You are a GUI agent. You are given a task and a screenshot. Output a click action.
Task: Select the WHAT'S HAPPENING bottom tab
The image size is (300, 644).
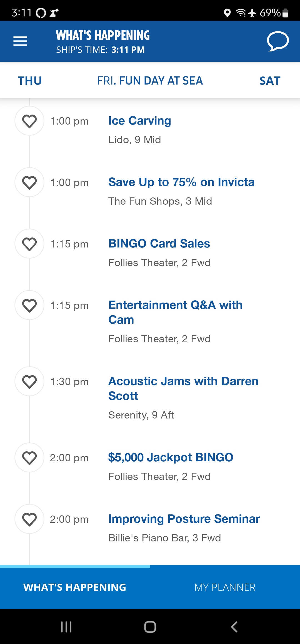pyautogui.click(x=75, y=587)
